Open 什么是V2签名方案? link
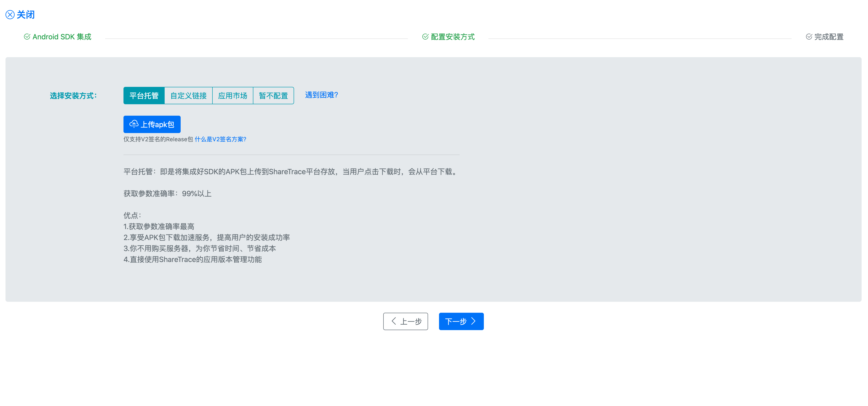The width and height of the screenshot is (868, 406). coord(220,139)
